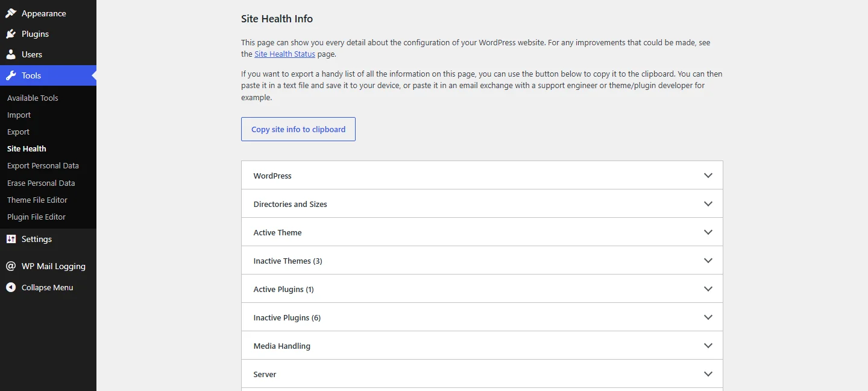Open the Users menu
The height and width of the screenshot is (391, 868).
[48, 54]
